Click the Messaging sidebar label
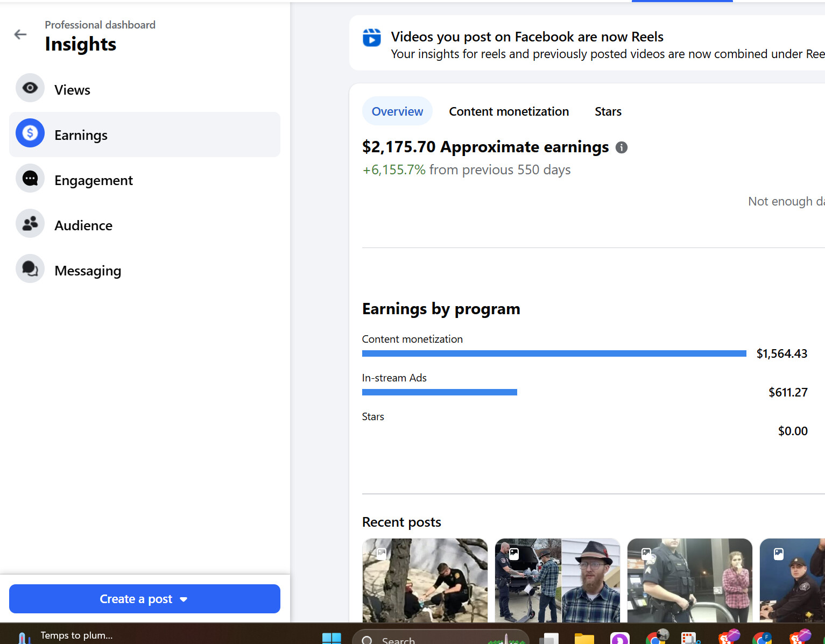The image size is (825, 644). pos(88,271)
